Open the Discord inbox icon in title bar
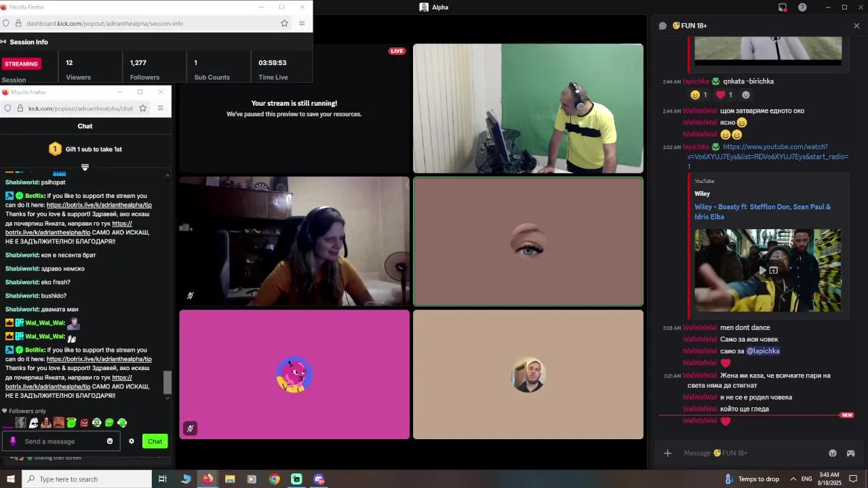Image resolution: width=868 pixels, height=488 pixels. (783, 7)
